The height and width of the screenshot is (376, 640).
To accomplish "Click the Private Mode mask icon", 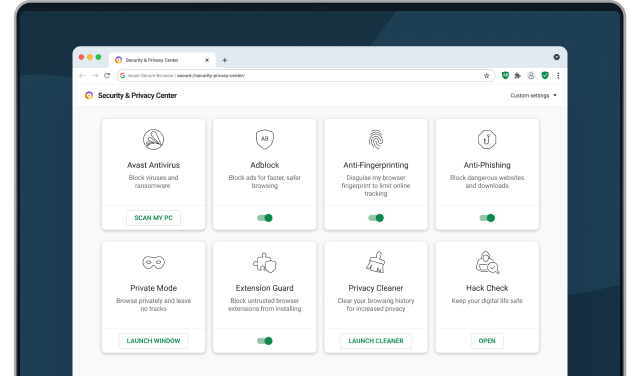I will coord(153,262).
